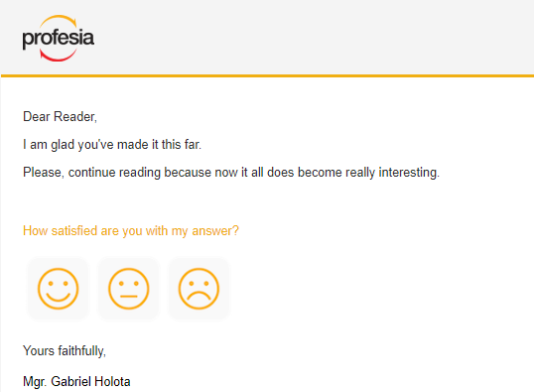534x392 pixels.
Task: Pick the sad frowning face rating
Action: click(x=199, y=289)
